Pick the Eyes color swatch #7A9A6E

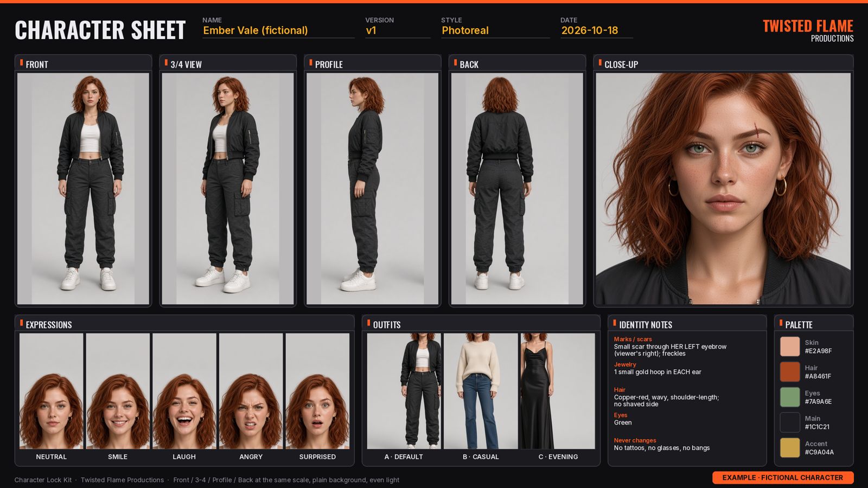[790, 397]
